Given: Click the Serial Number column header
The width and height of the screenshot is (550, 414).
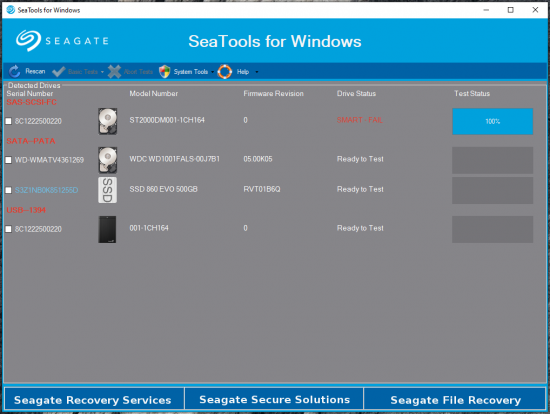Looking at the screenshot, I should pyautogui.click(x=30, y=93).
